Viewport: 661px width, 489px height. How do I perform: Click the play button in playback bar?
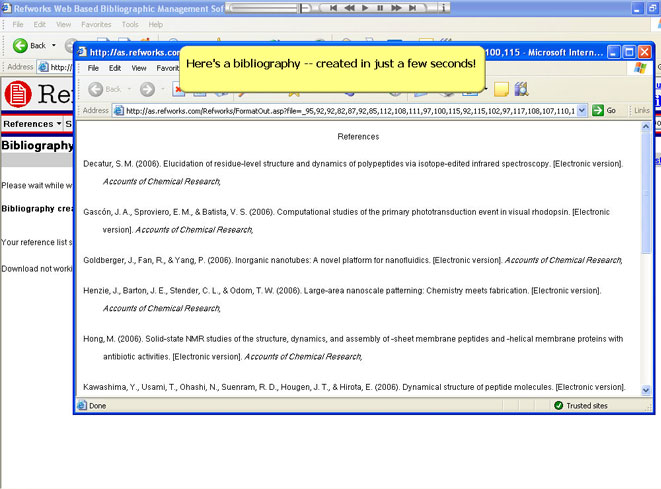coord(365,7)
